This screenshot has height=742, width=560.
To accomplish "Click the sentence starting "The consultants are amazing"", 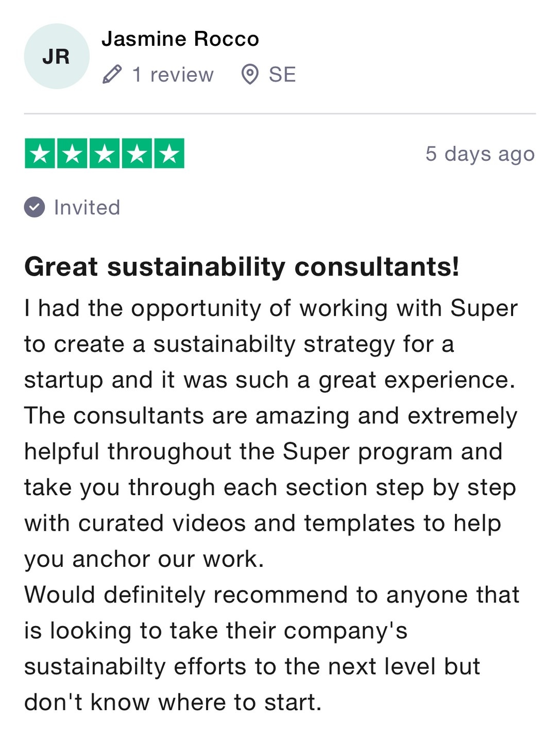I will pos(270,416).
